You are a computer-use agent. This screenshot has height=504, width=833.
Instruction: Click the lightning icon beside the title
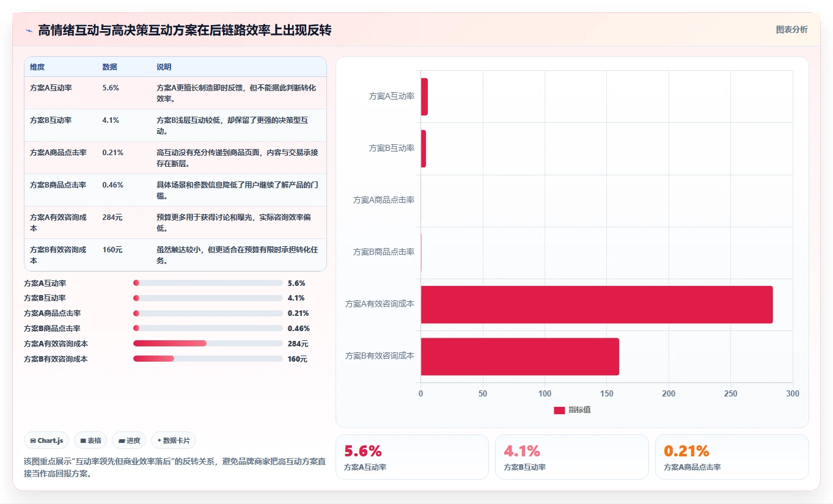[x=29, y=30]
